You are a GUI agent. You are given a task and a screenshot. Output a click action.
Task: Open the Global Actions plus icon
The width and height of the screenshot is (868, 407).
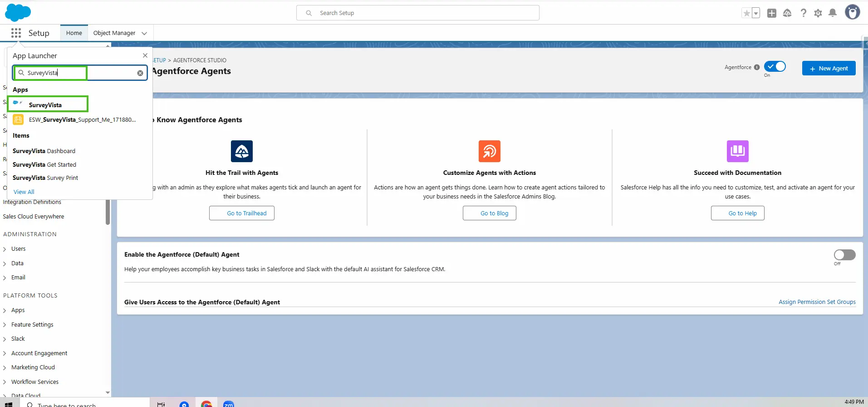771,13
